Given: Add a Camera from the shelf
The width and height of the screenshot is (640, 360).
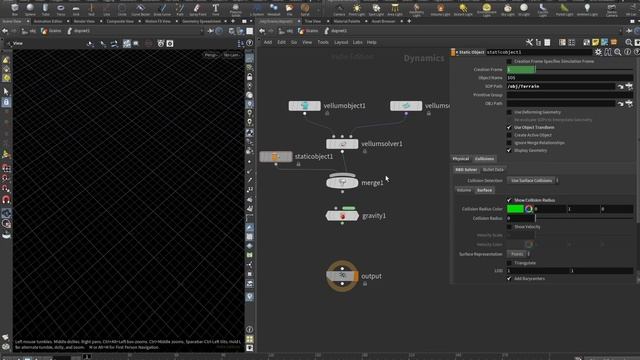Looking at the screenshot, I should coord(339,9).
